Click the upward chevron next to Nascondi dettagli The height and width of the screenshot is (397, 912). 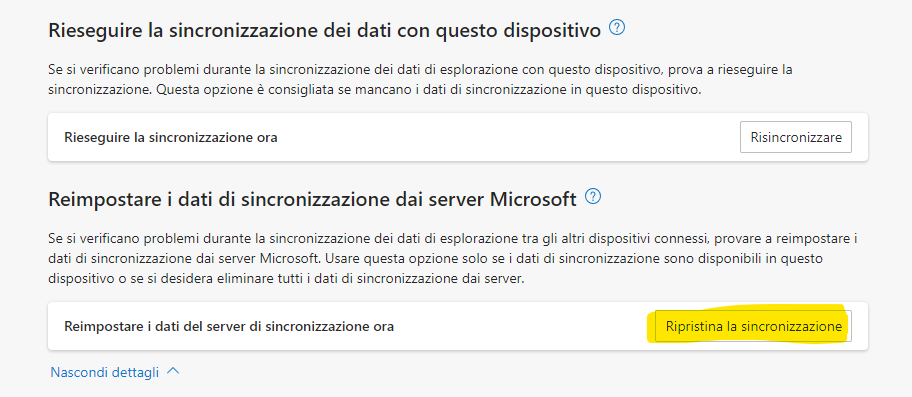pyautogui.click(x=173, y=371)
